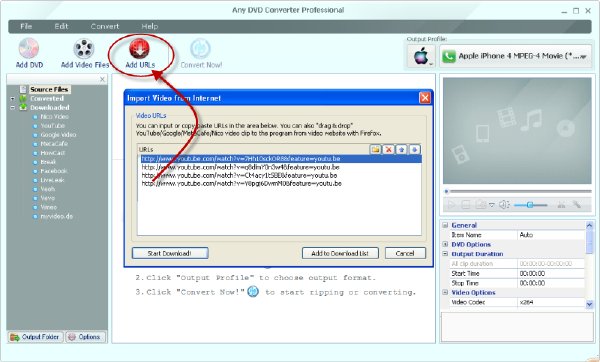
Task: Click the Output Folder button
Action: [35, 337]
